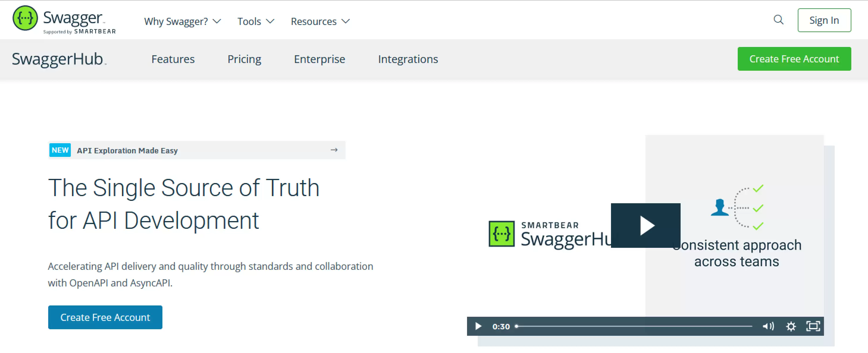Open the search magnifier icon
868x353 pixels.
point(778,20)
